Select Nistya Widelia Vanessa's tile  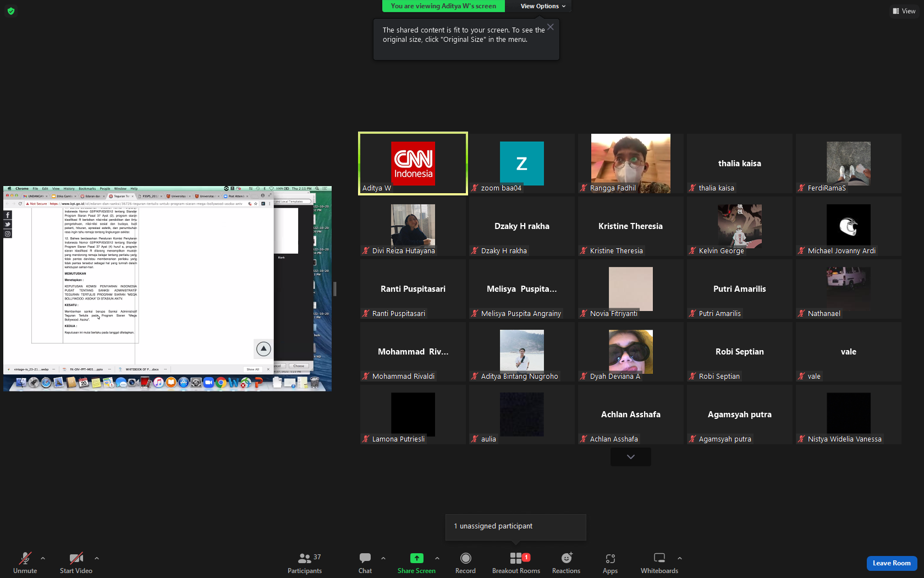[x=849, y=415]
